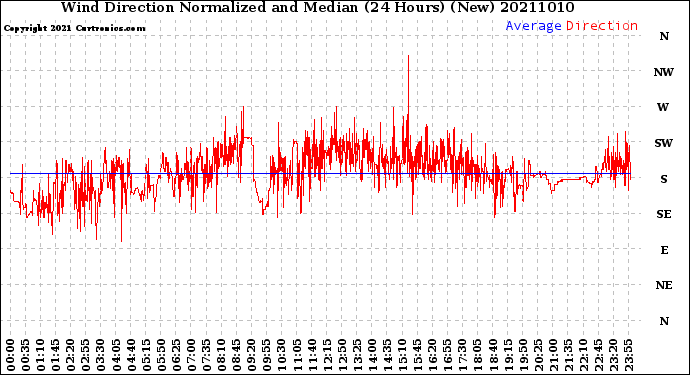
Task: Click the 00:35 time axis label
Action: pos(26,355)
